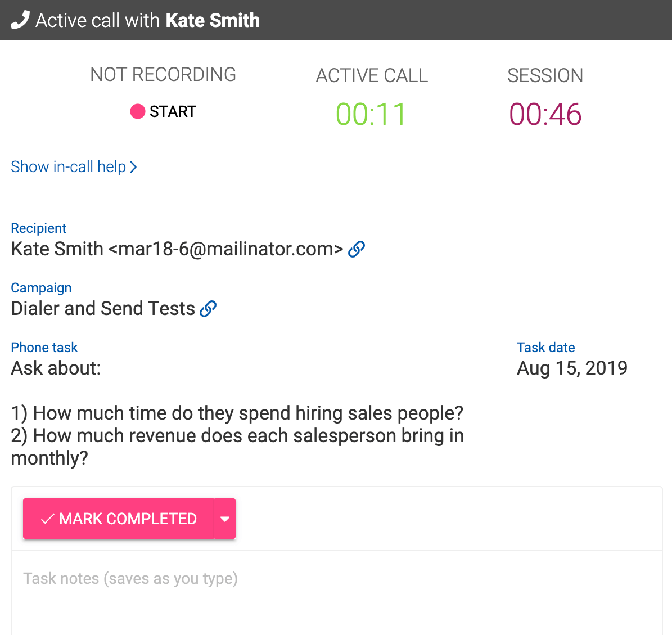This screenshot has height=635, width=672.
Task: Select the Kate Smith recipient email text
Action: click(177, 249)
